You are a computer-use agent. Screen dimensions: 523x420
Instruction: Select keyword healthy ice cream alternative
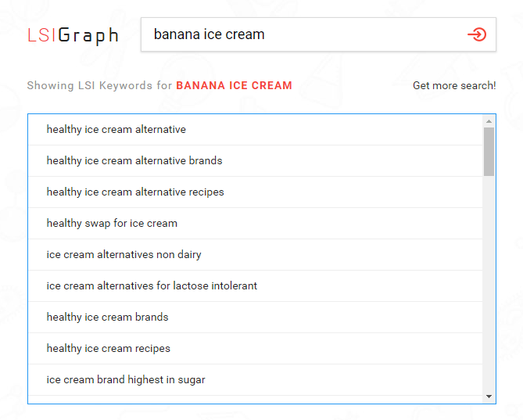(116, 129)
